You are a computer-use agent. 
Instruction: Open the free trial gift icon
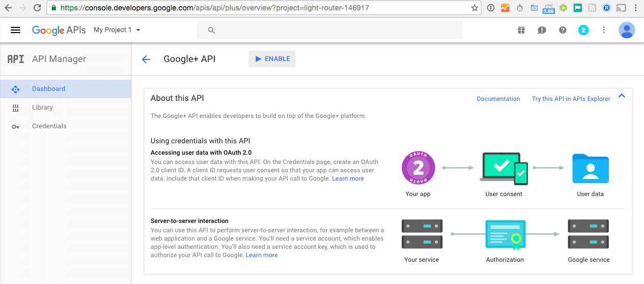pyautogui.click(x=521, y=31)
